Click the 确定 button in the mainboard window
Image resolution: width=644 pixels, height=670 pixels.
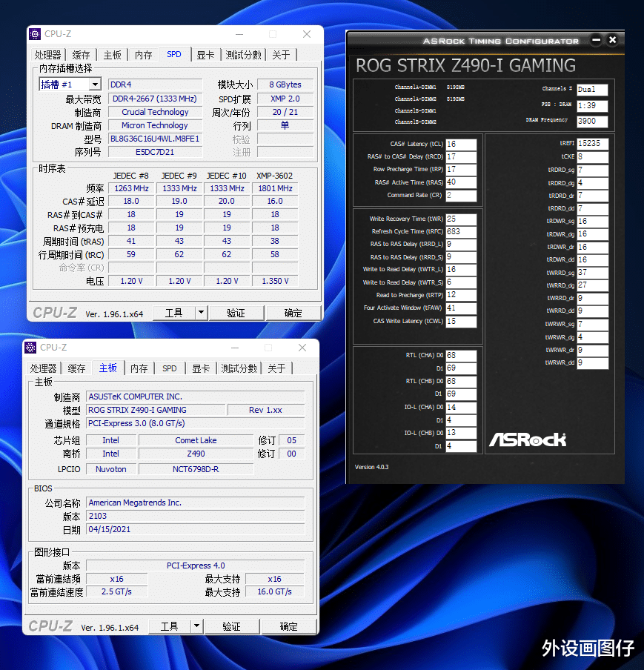click(x=288, y=626)
